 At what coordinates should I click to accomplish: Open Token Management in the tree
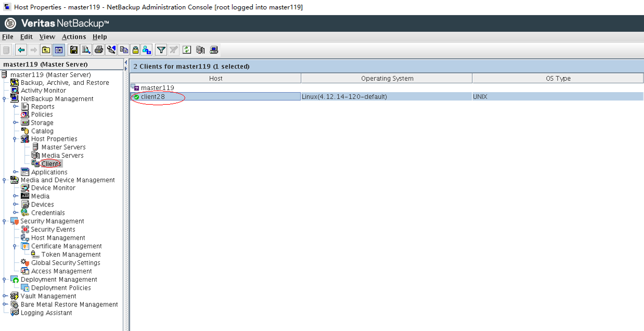(71, 255)
